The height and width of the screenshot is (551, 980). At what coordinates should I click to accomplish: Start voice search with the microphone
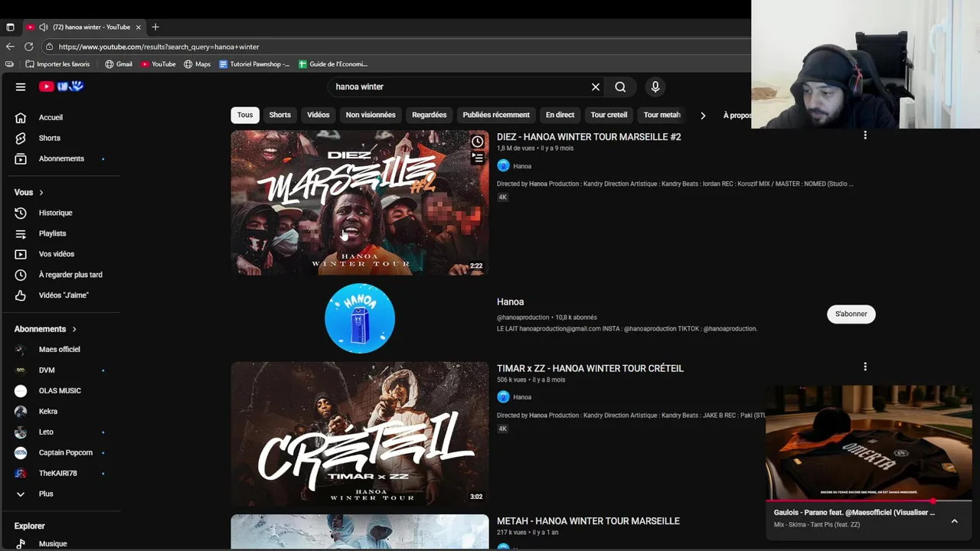coord(655,87)
